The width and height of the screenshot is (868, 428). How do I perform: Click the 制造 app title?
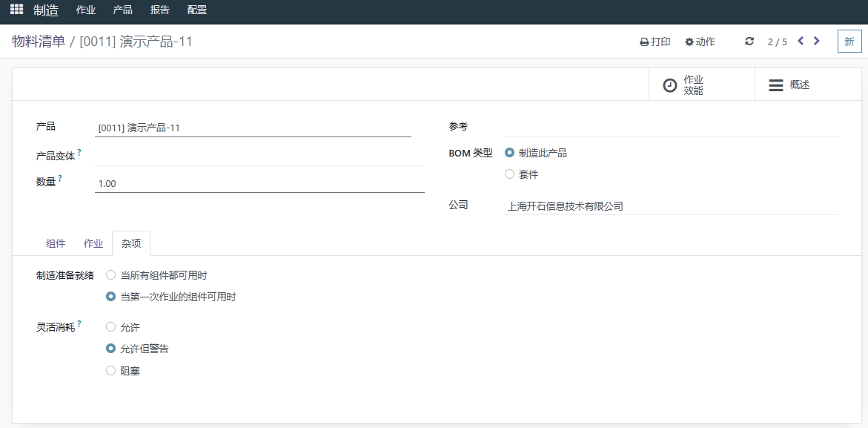46,10
